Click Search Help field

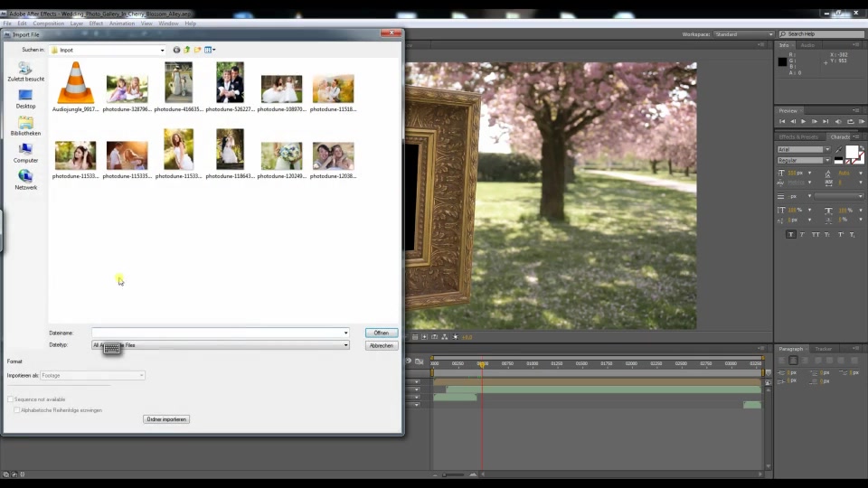[822, 34]
